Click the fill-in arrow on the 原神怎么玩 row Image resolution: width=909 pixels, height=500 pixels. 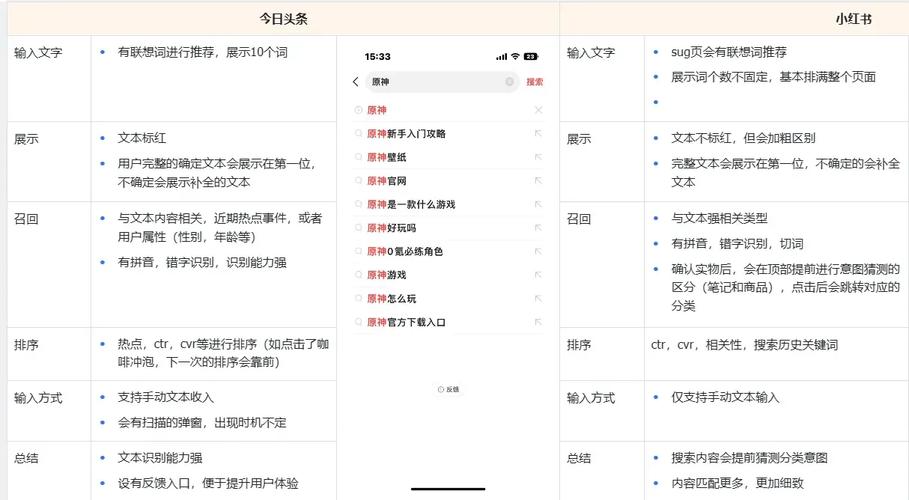(x=538, y=298)
